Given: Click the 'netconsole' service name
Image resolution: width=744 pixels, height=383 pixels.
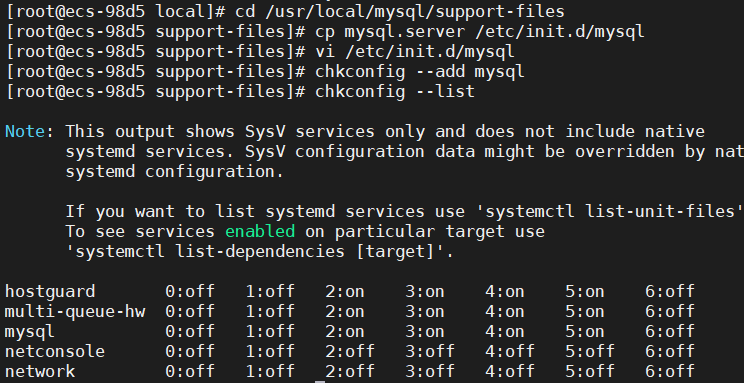Looking at the screenshot, I should (x=55, y=351).
